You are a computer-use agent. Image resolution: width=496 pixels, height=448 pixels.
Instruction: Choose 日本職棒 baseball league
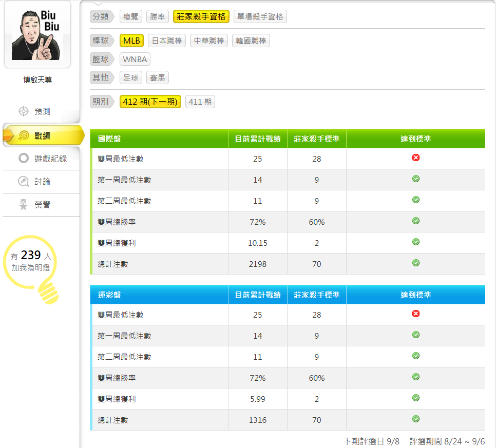pyautogui.click(x=167, y=41)
